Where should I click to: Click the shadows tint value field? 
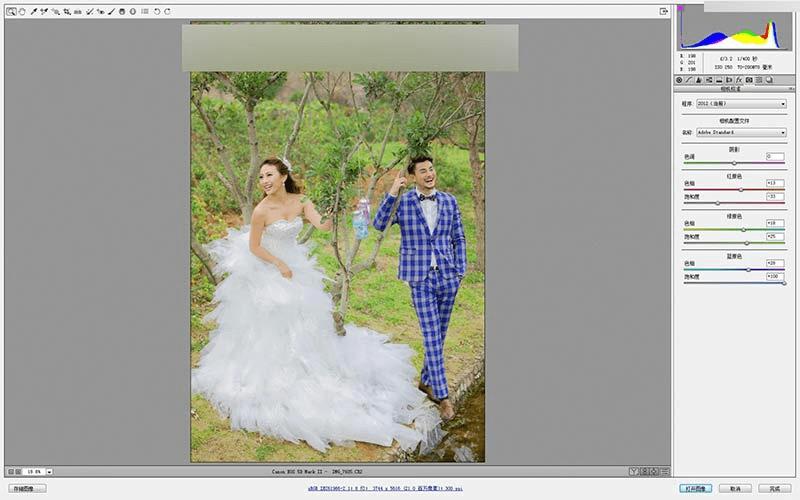point(775,157)
